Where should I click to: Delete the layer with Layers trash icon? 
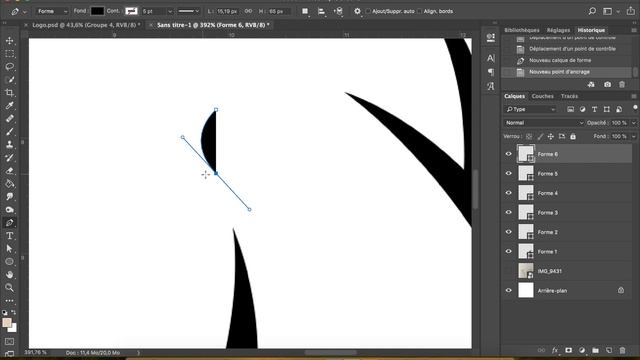pos(622,350)
